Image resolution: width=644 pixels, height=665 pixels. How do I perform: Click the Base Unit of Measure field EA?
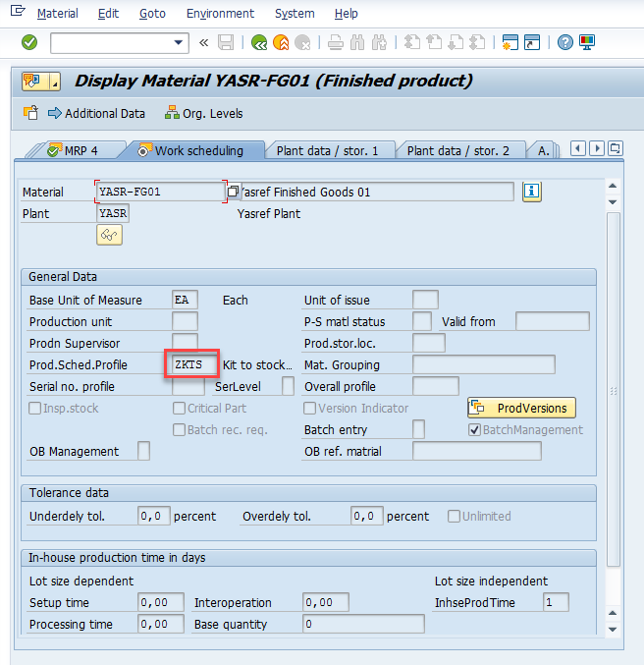(185, 300)
